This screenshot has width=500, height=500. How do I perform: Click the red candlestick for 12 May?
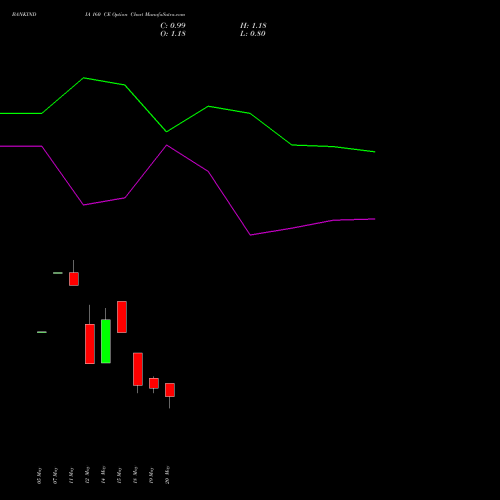point(90,344)
